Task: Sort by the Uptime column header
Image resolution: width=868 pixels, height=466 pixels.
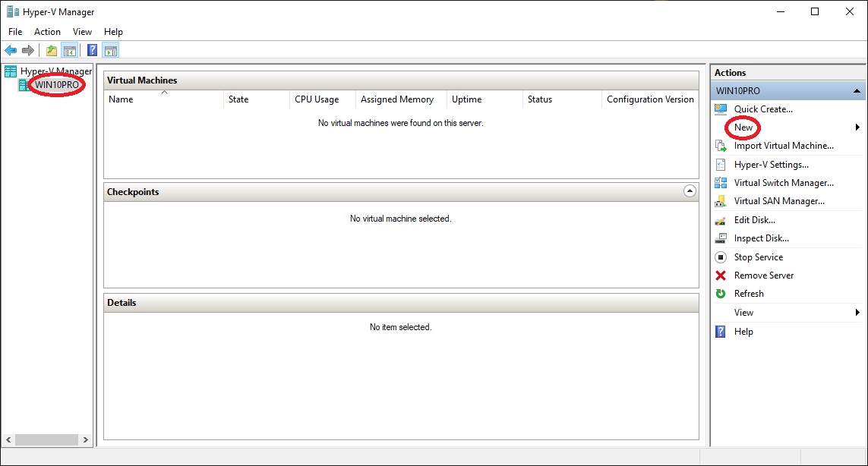Action: click(x=485, y=99)
